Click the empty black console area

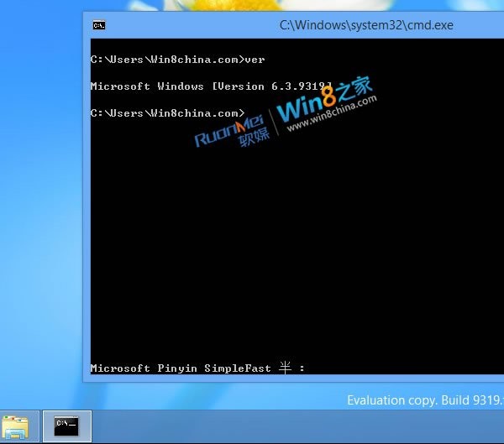click(x=294, y=252)
